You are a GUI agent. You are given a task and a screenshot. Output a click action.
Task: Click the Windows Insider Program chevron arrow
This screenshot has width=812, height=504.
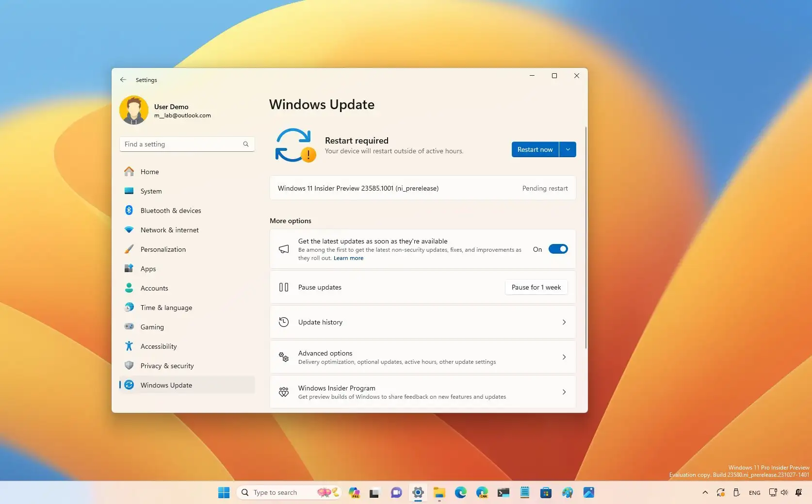(564, 392)
